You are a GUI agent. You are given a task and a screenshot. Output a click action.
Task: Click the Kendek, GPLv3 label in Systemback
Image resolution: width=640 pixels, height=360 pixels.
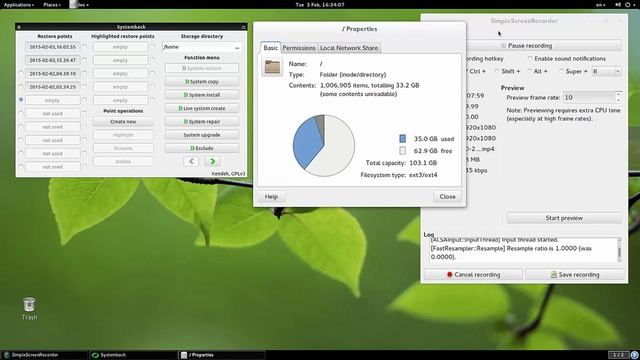229,173
